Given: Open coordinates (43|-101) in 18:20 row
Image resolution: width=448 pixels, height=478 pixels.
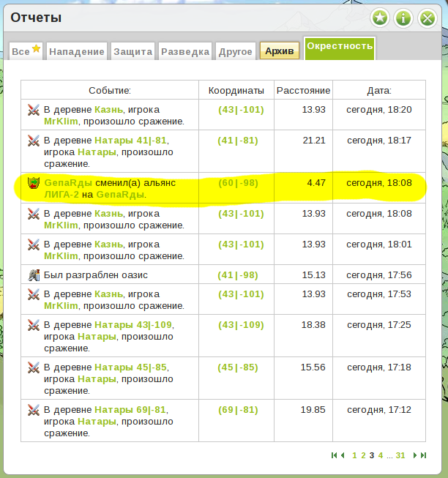Looking at the screenshot, I should tap(241, 110).
